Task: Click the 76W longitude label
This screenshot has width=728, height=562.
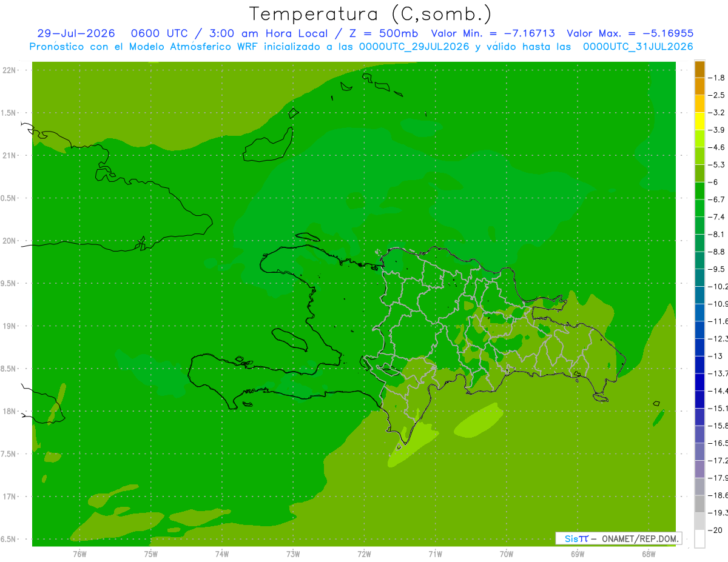Action: point(79,554)
